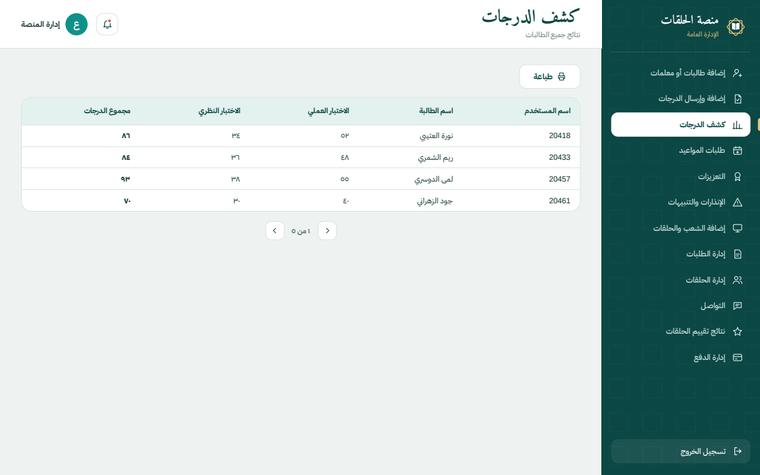Viewport: 760px width, 475px height.
Task: Click the monitor icon for إضافة الشعب والحلقات
Action: coord(737,228)
